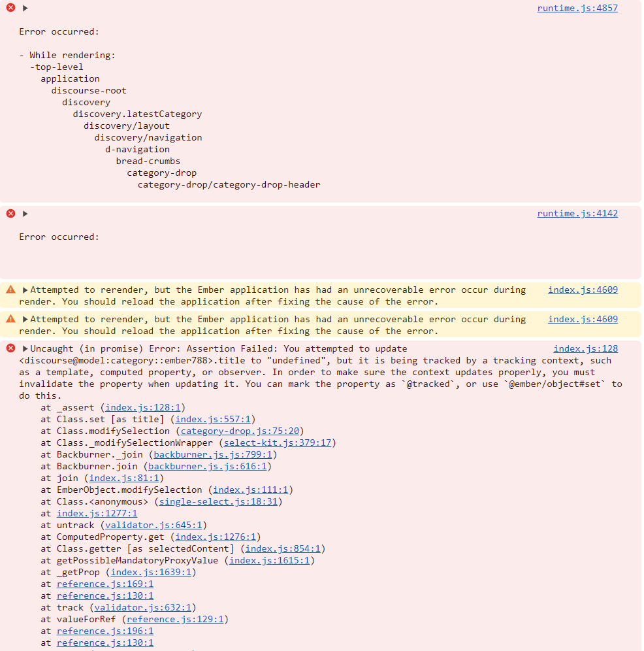
Task: Open index.js:1639:1 link in _getProp frame
Action: coord(151,572)
